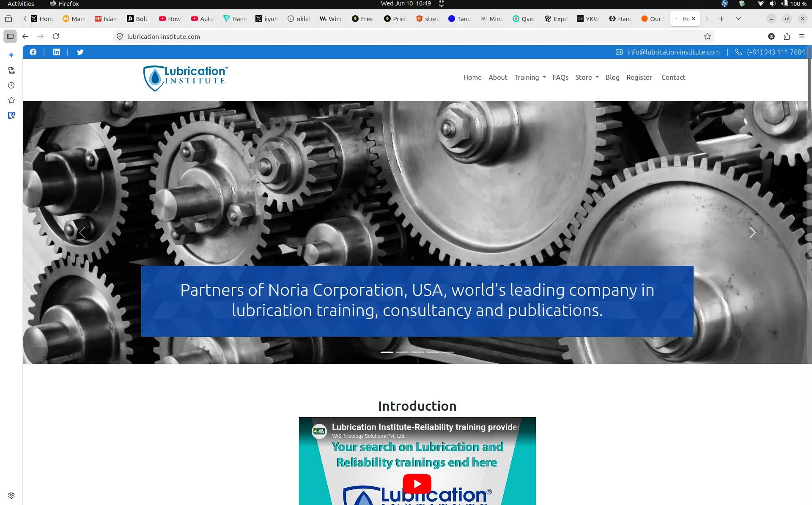Open the Contact nav link
Screen dimensions: 812x505
coord(673,77)
